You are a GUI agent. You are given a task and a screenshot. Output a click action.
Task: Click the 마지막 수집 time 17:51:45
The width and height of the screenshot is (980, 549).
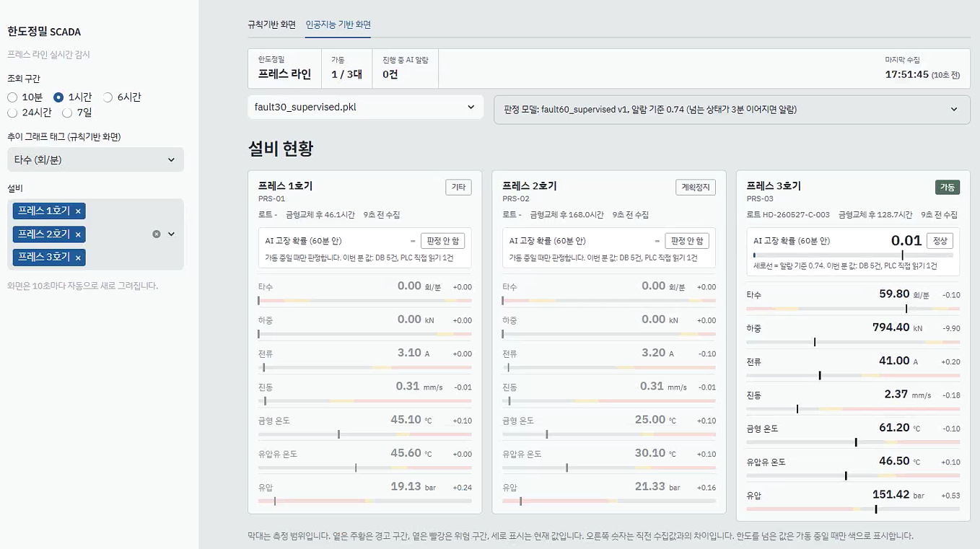[907, 74]
